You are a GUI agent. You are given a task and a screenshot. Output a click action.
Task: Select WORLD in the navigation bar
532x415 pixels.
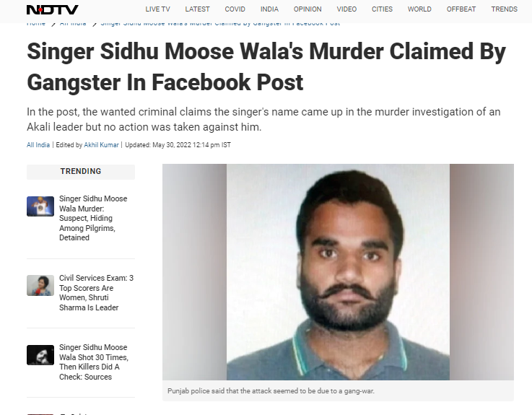click(x=419, y=9)
